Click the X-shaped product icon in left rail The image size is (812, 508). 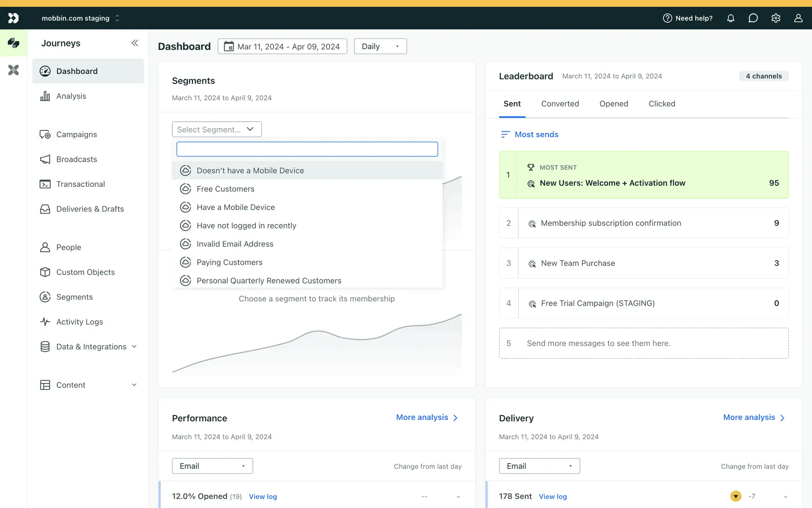(x=14, y=70)
